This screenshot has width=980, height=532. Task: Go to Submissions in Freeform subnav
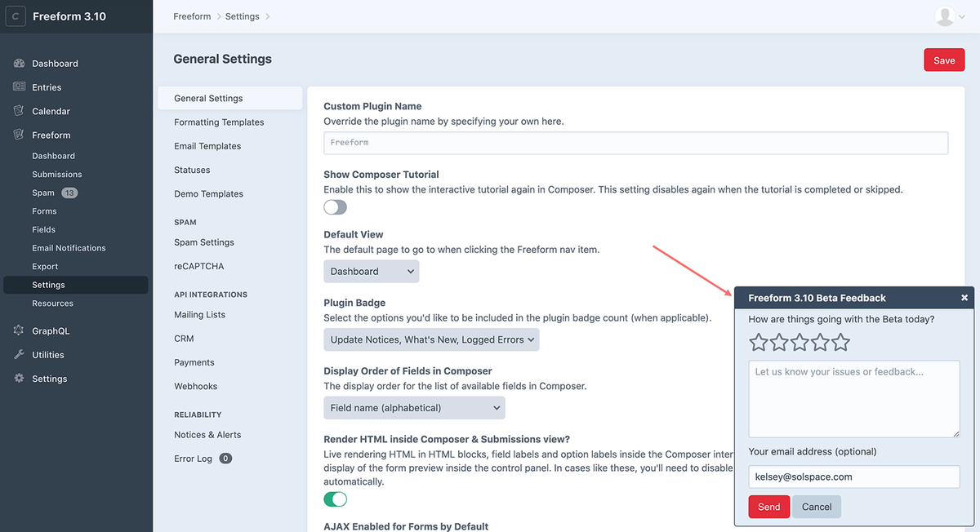pyautogui.click(x=57, y=175)
